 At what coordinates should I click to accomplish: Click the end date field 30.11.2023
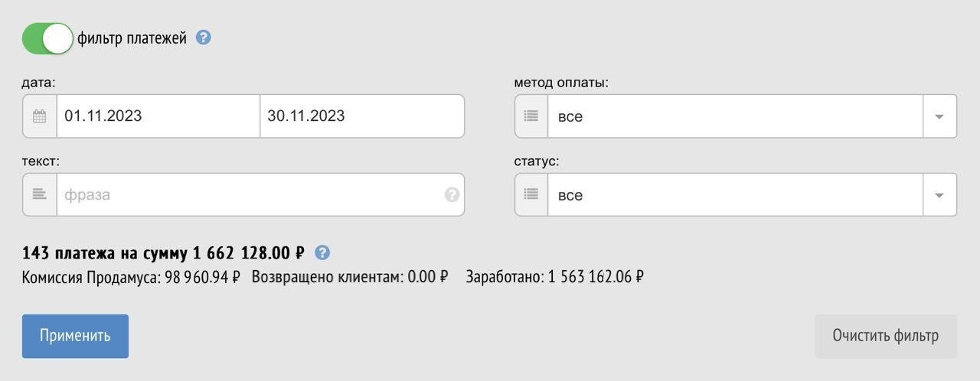(361, 116)
